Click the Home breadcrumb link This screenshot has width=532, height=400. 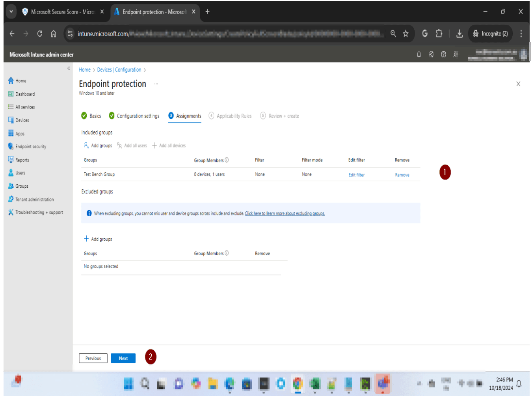pos(85,70)
